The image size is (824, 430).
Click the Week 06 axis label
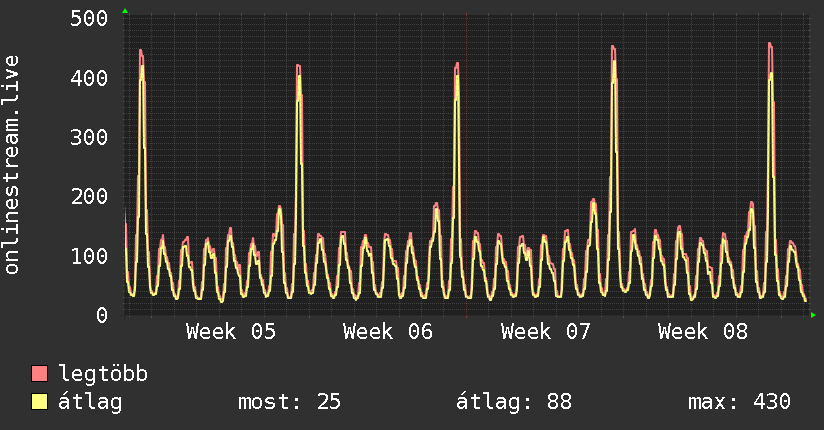click(388, 332)
